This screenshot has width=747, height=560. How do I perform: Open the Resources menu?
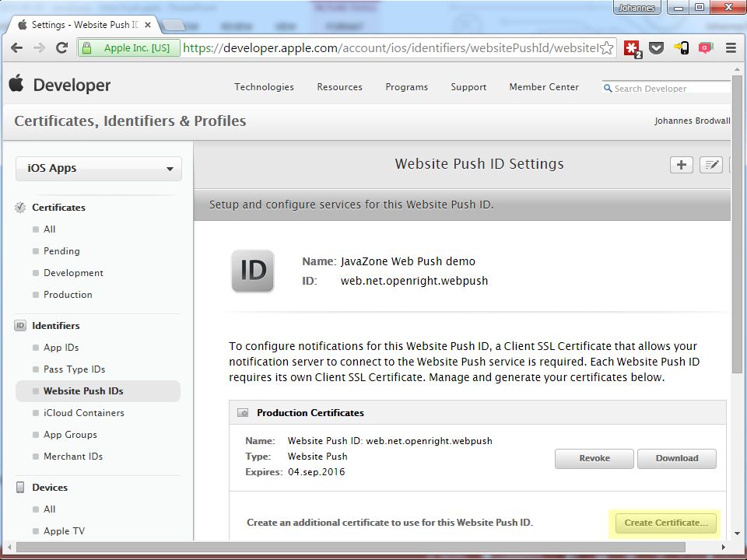coord(340,87)
